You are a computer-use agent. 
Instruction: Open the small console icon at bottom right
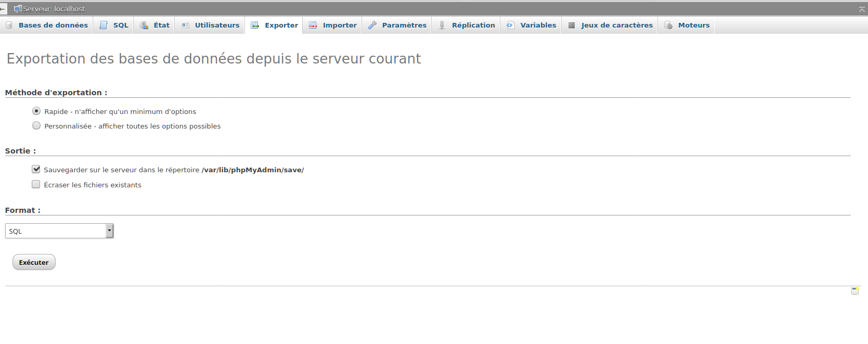coord(854,291)
